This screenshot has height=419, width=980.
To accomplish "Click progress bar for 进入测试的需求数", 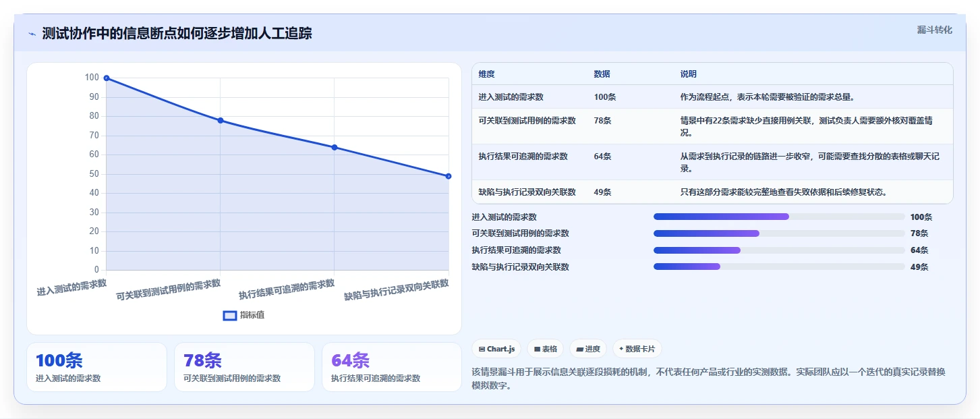I will pos(779,217).
